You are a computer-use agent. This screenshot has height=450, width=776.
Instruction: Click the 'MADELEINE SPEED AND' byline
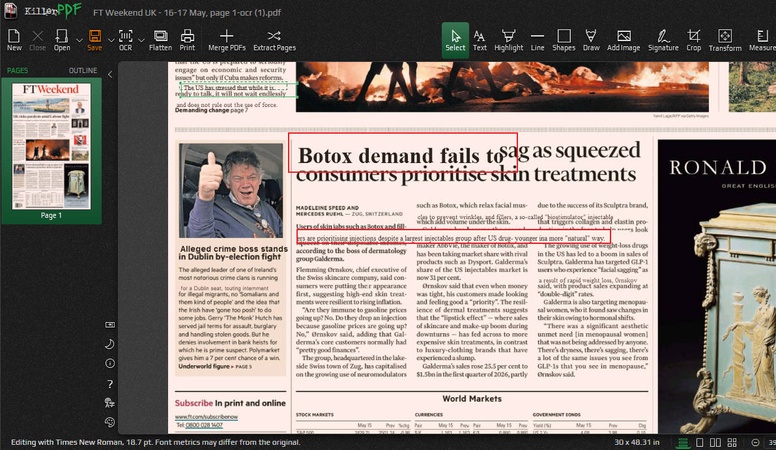coord(327,208)
